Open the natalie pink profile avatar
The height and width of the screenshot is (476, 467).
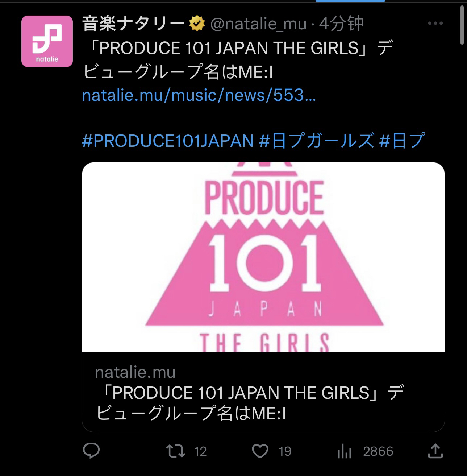(x=47, y=41)
